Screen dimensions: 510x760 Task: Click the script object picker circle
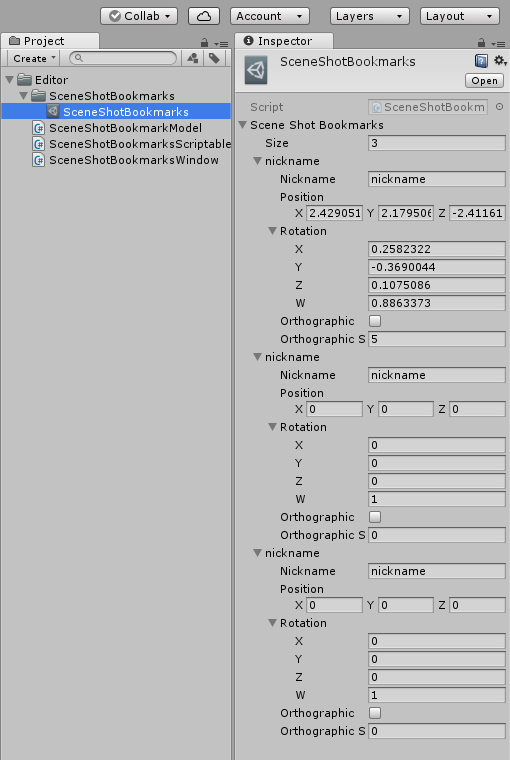pos(499,107)
